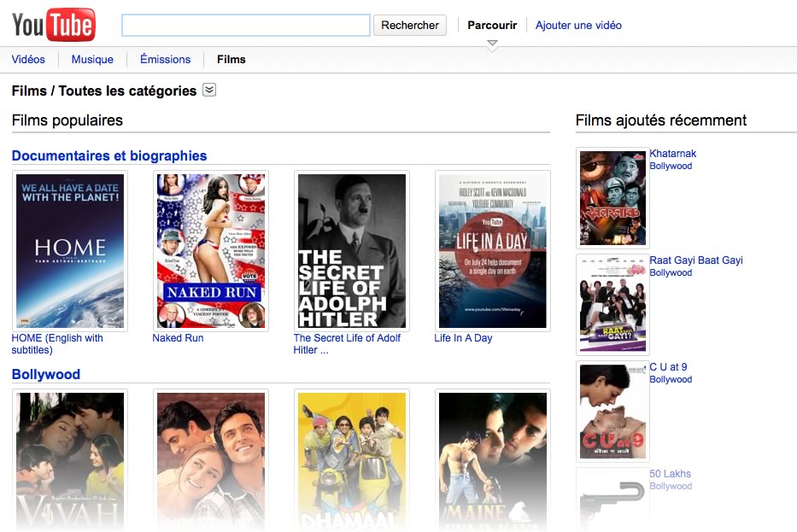Click Ajouter une vidéo link
This screenshot has height=532, width=797.
coord(578,25)
